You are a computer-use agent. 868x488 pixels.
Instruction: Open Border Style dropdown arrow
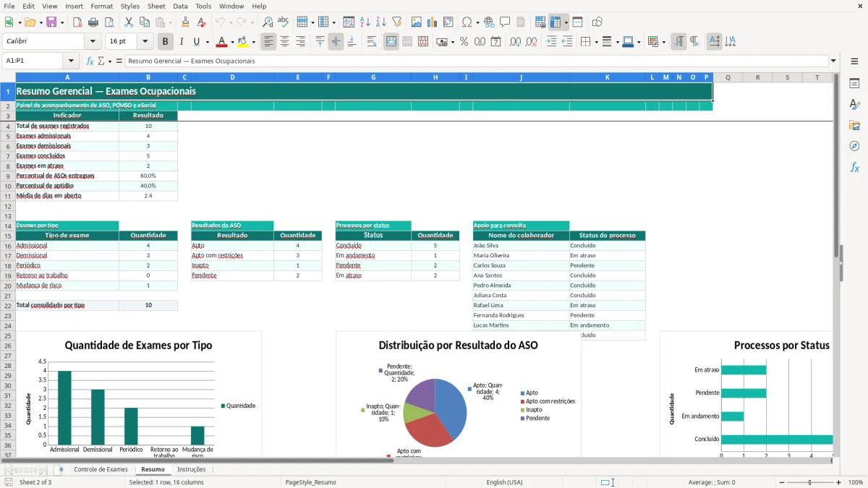[x=616, y=41]
